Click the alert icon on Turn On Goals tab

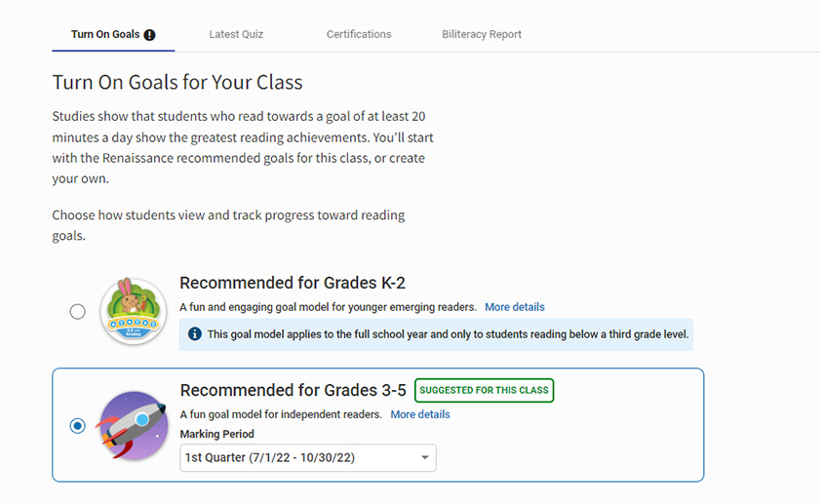[x=149, y=35]
